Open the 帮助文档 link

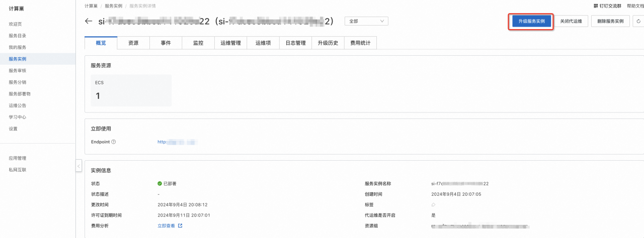tap(635, 6)
